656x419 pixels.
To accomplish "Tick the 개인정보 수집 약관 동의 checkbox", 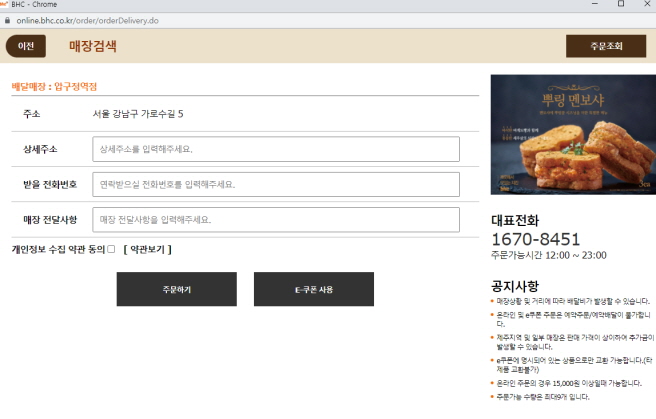I will coord(111,249).
